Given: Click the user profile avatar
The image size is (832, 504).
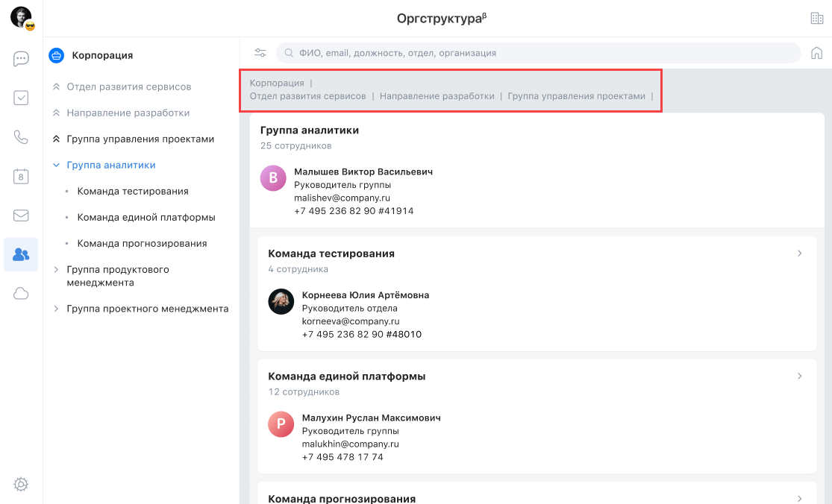Looking at the screenshot, I should (22, 18).
